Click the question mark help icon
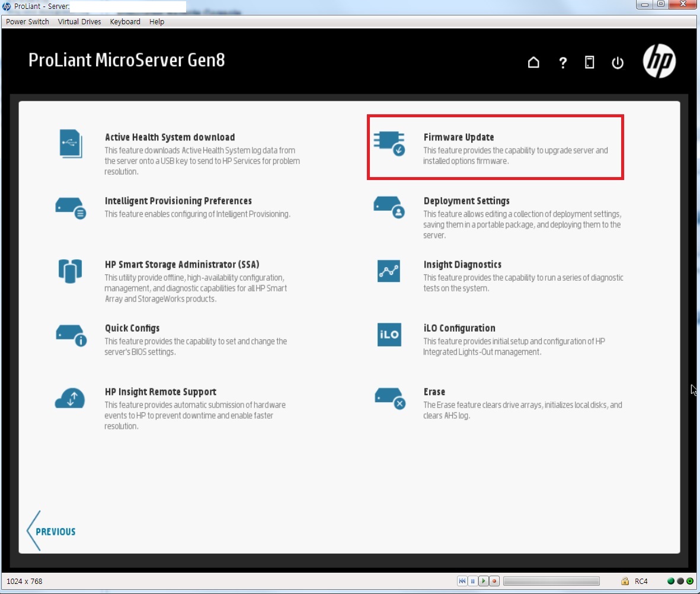700x594 pixels. pos(562,62)
